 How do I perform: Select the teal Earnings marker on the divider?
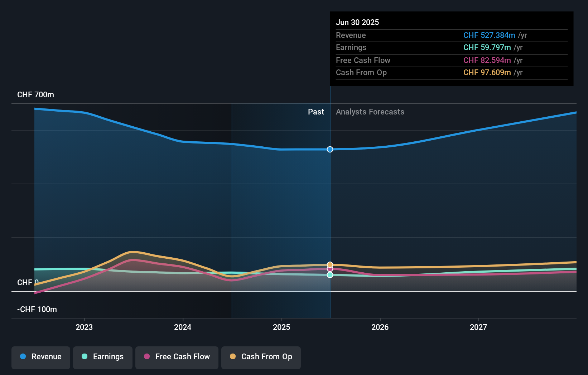pos(329,275)
